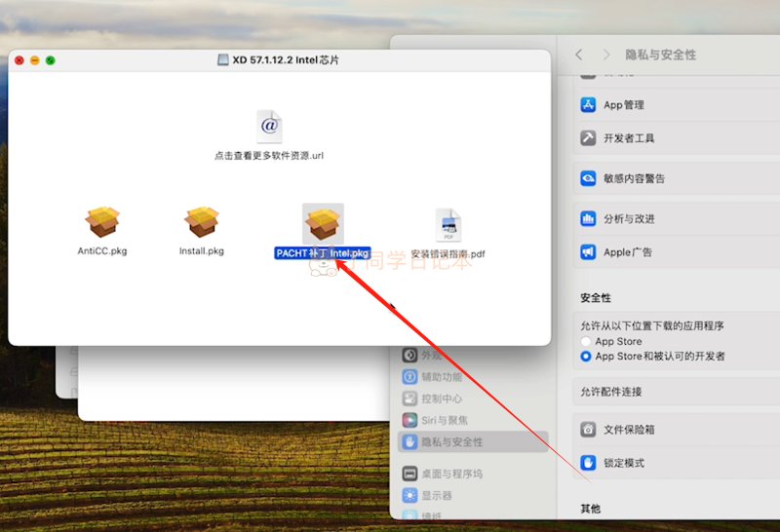Select the PACHT Intel.pkg package icon
This screenshot has width=780, height=532.
point(323,224)
